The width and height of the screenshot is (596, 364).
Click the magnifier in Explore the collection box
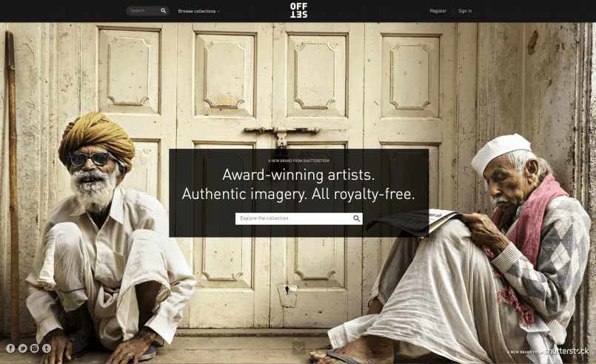click(357, 218)
